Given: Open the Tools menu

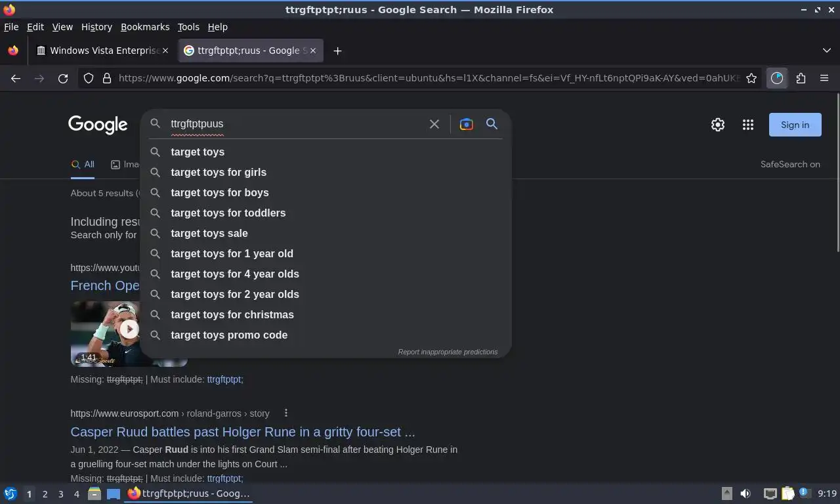Looking at the screenshot, I should [188, 27].
